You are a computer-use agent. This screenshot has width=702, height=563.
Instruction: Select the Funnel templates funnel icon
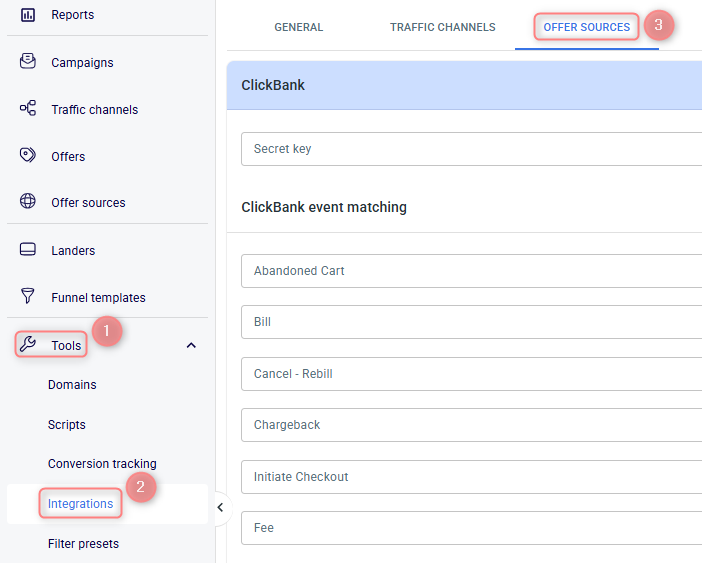[28, 296]
